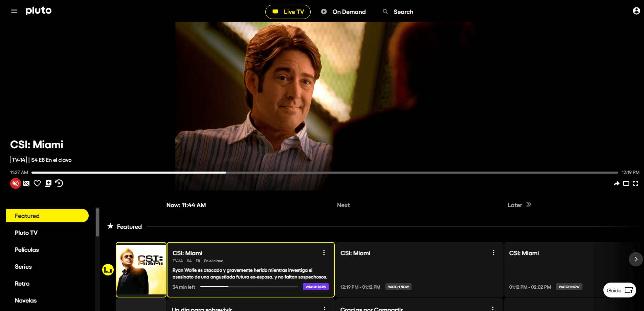Enter fullscreen mode

click(636, 183)
